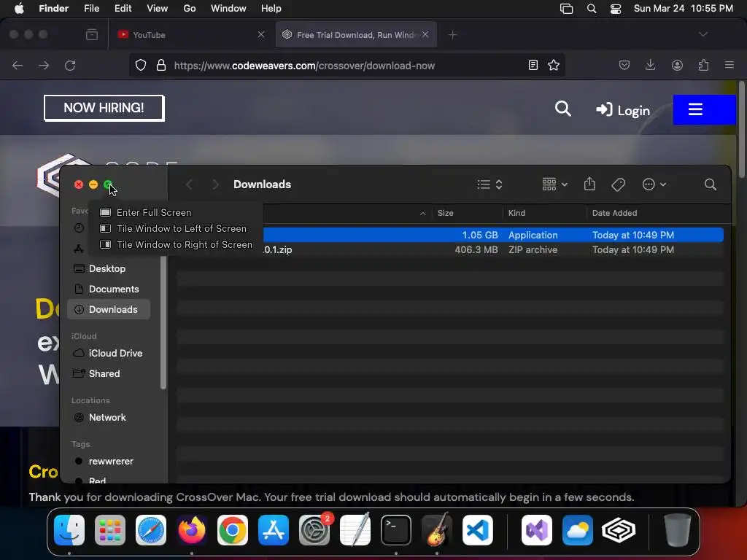
Task: Toggle reader view in address bar
Action: pos(533,65)
